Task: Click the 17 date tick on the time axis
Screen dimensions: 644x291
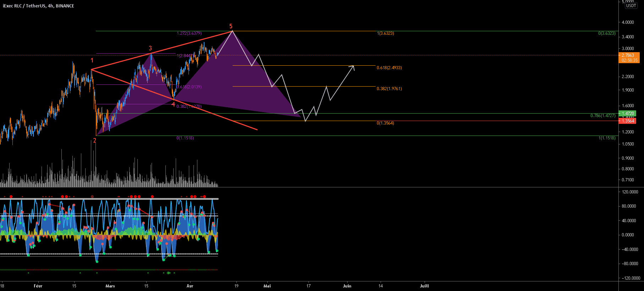Action: click(x=309, y=286)
